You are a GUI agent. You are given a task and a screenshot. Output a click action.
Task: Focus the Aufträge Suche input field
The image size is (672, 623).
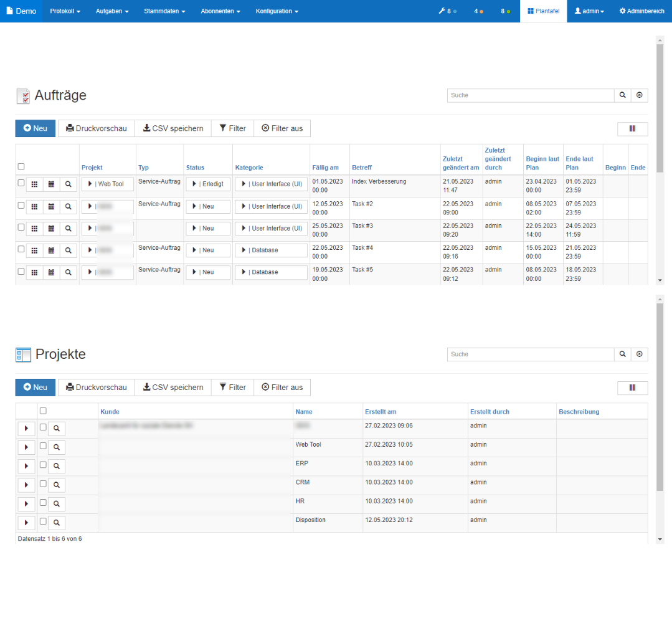[x=531, y=95]
